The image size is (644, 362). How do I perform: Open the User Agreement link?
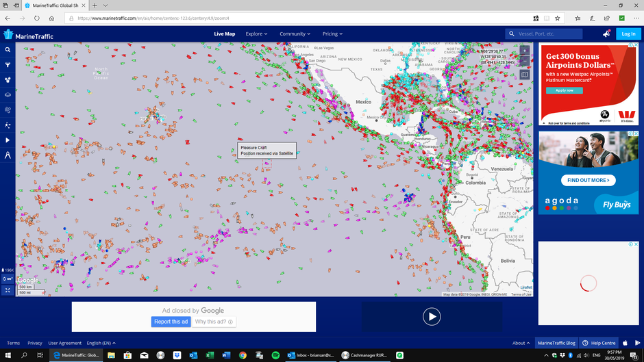click(x=64, y=343)
